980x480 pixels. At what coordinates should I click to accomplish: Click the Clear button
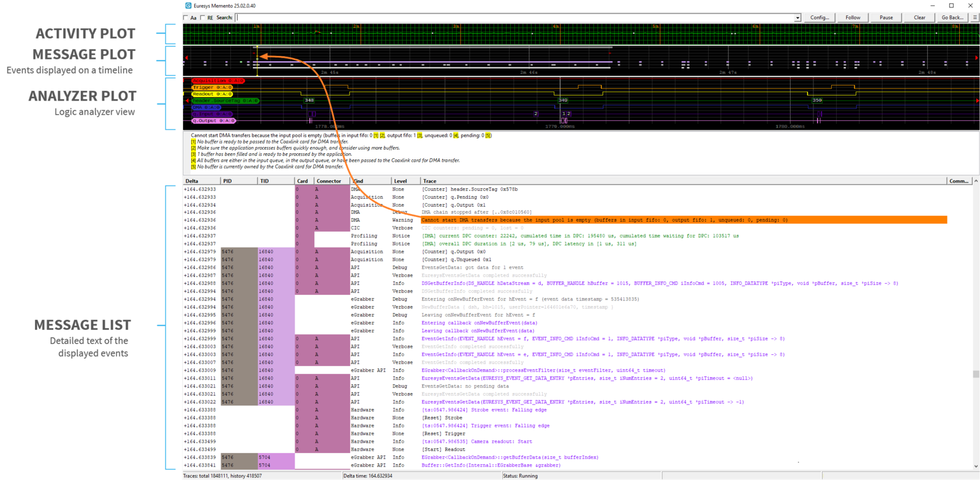pyautogui.click(x=919, y=18)
